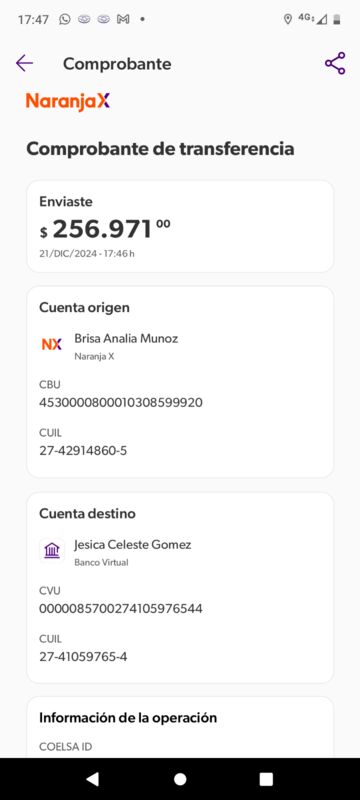This screenshot has height=800, width=360.
Task: Tap the Android back navigation button
Action: (92, 779)
